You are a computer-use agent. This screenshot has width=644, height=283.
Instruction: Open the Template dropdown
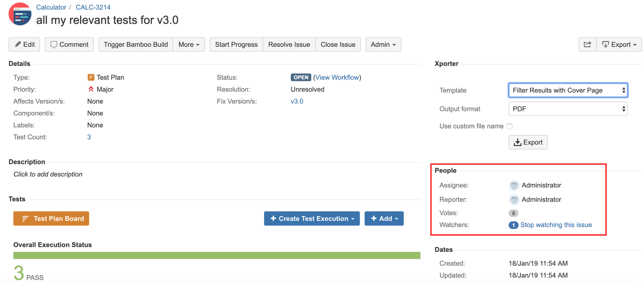(x=568, y=90)
